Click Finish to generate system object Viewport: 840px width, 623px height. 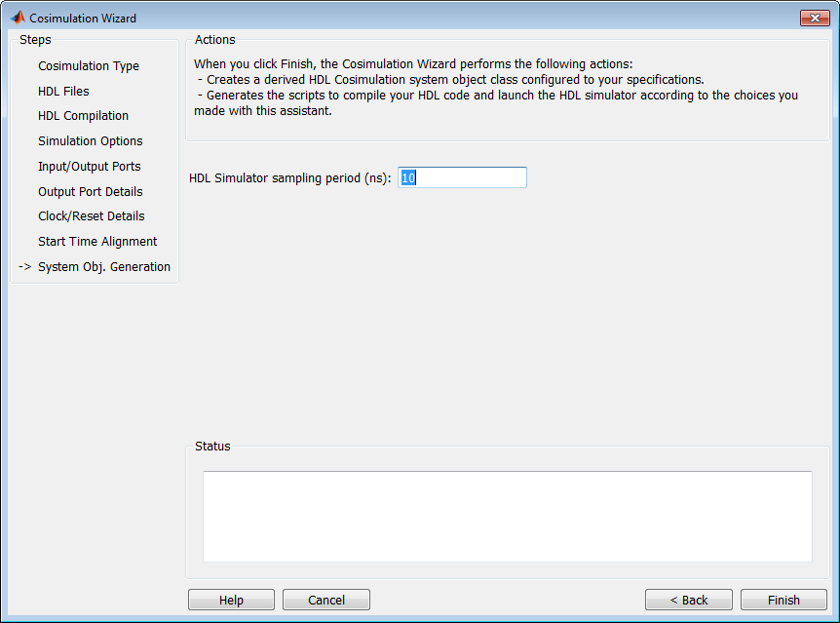783,600
